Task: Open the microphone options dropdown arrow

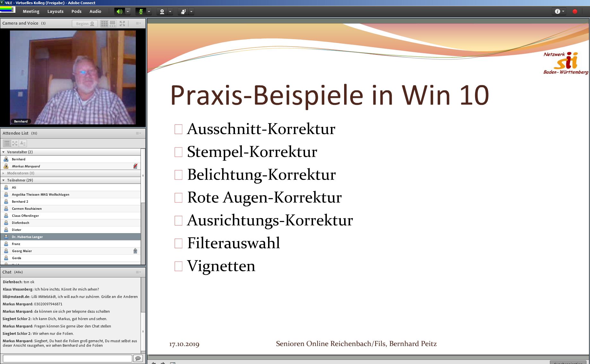Action: [149, 12]
